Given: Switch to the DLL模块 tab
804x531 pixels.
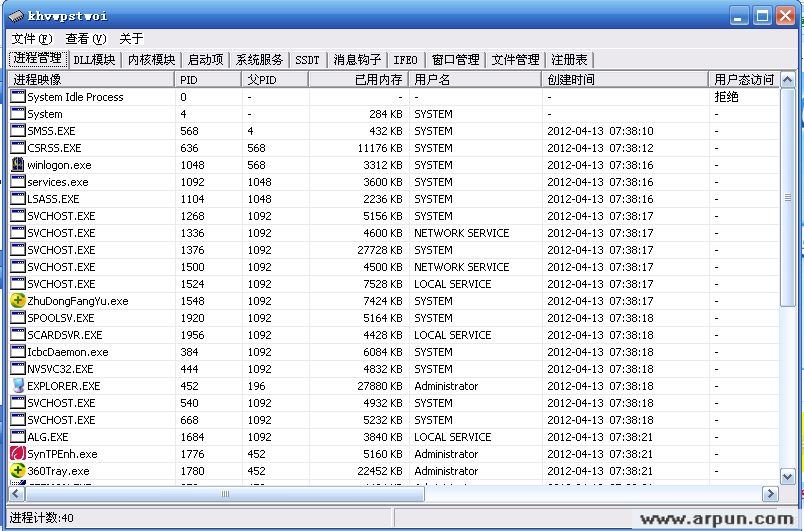Looking at the screenshot, I should tap(94, 60).
